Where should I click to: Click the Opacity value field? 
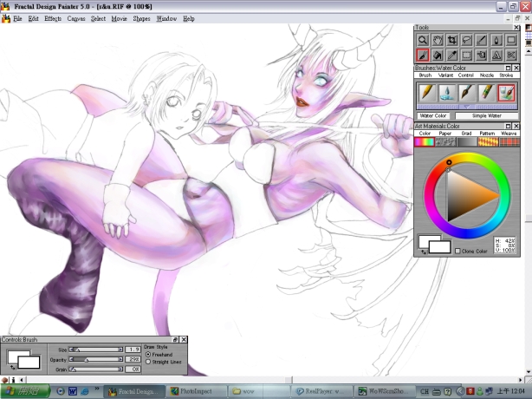pos(133,359)
